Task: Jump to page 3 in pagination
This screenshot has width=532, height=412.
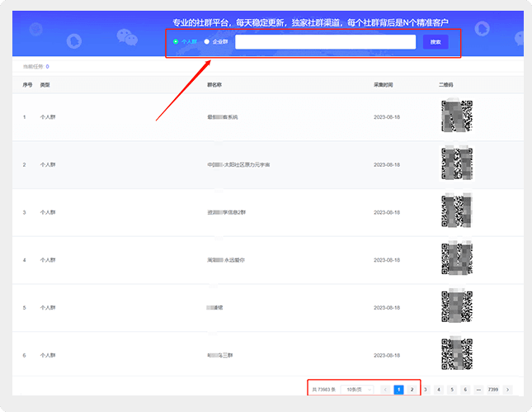Action: 426,389
